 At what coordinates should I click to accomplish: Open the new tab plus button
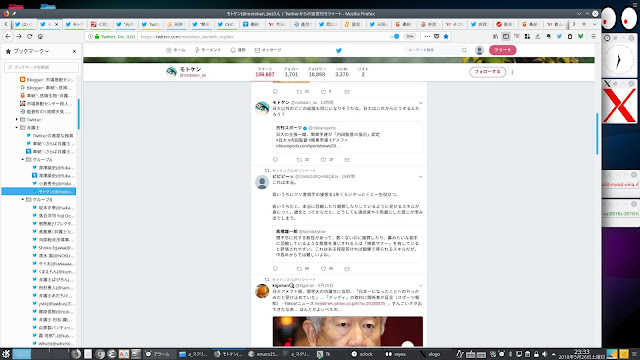584,24
